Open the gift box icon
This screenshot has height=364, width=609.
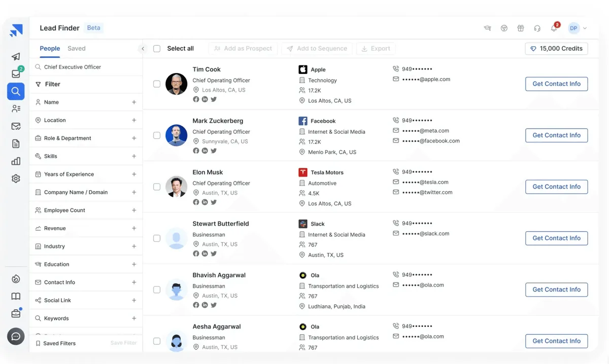coord(520,28)
